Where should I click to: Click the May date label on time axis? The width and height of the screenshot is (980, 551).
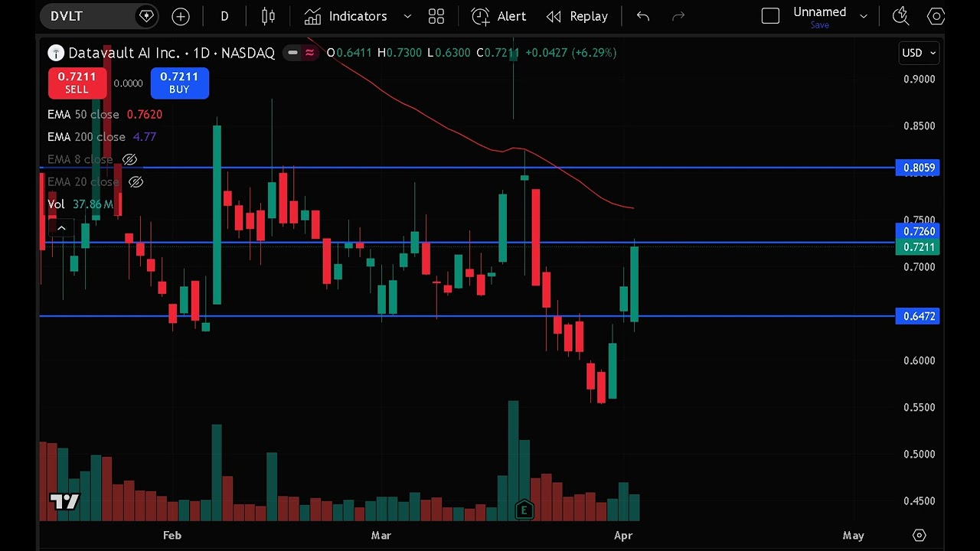(x=854, y=536)
